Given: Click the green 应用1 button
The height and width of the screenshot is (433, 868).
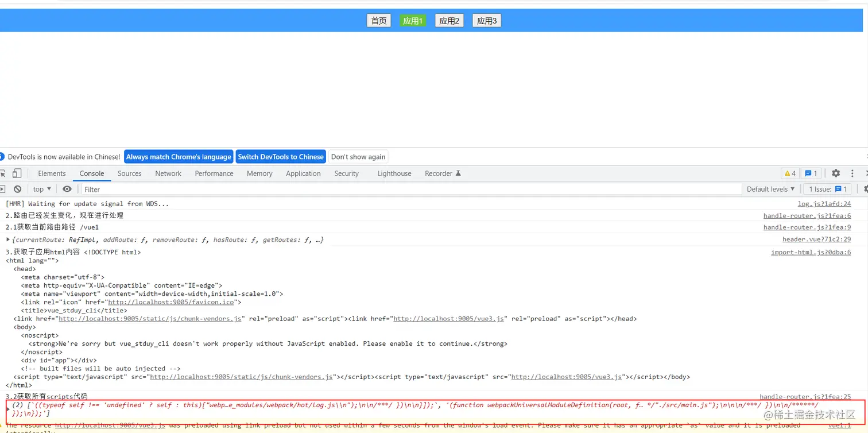Looking at the screenshot, I should tap(413, 21).
